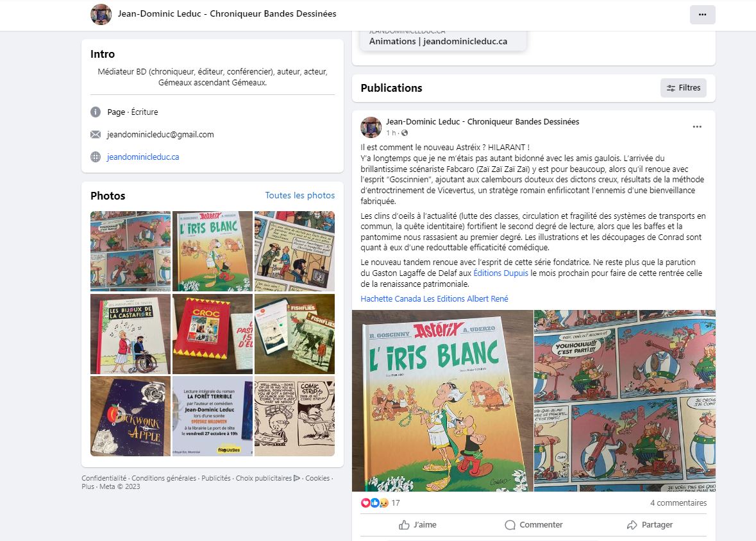Click the Commenter speech bubble icon

point(510,525)
